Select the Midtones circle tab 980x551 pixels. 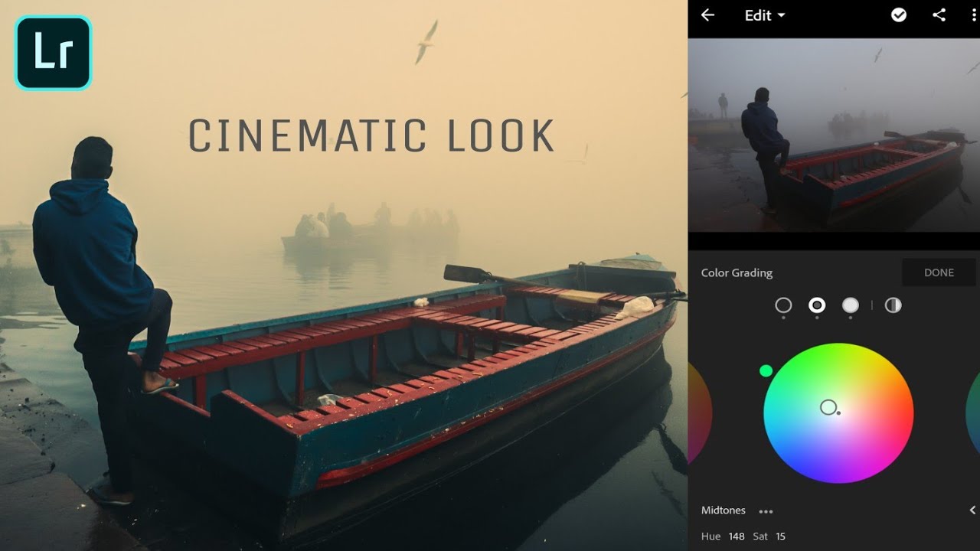pyautogui.click(x=817, y=305)
